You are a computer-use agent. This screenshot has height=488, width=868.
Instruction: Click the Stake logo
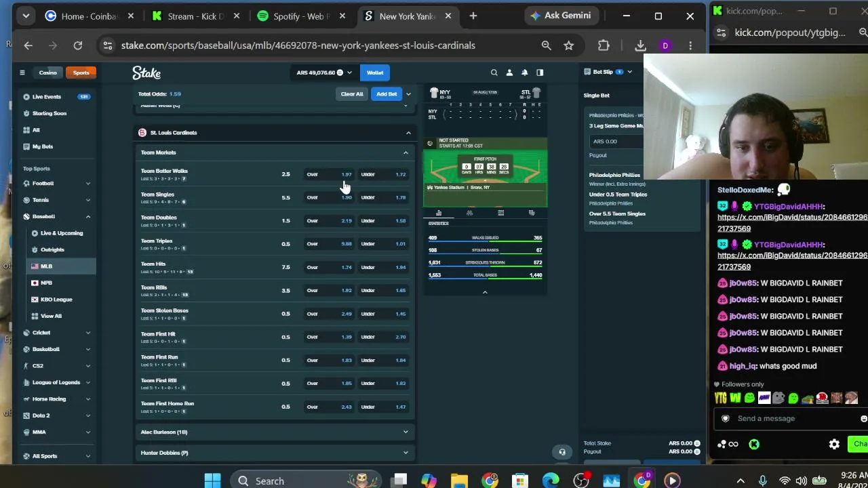146,73
